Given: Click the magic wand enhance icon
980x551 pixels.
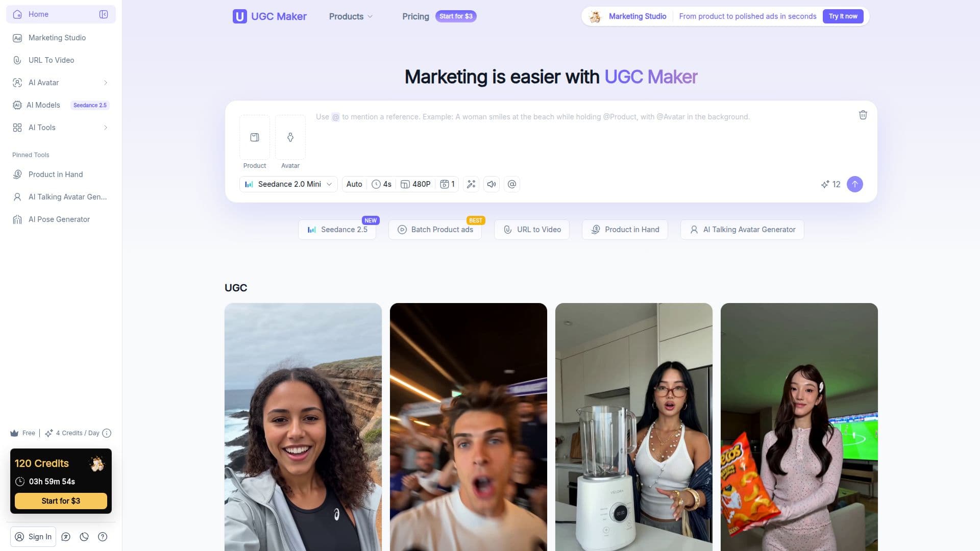Looking at the screenshot, I should 471,184.
